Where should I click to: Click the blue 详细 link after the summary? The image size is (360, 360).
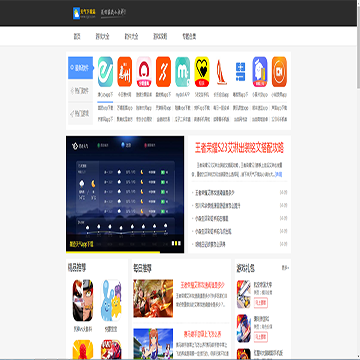[279, 174]
